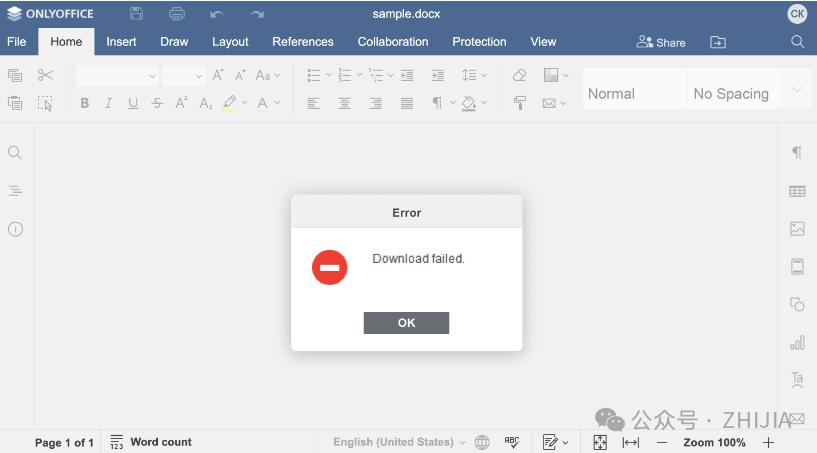Switch to the Protection tab
Image resolution: width=817 pixels, height=453 pixels.
coord(479,42)
